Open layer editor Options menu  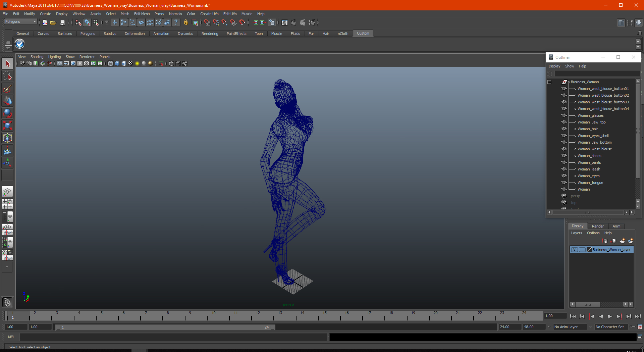pos(593,233)
